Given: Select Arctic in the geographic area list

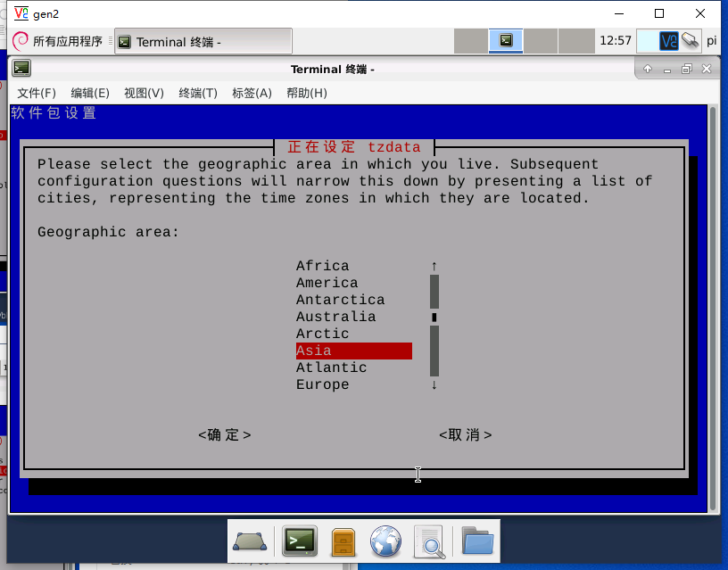Looking at the screenshot, I should pyautogui.click(x=323, y=334).
